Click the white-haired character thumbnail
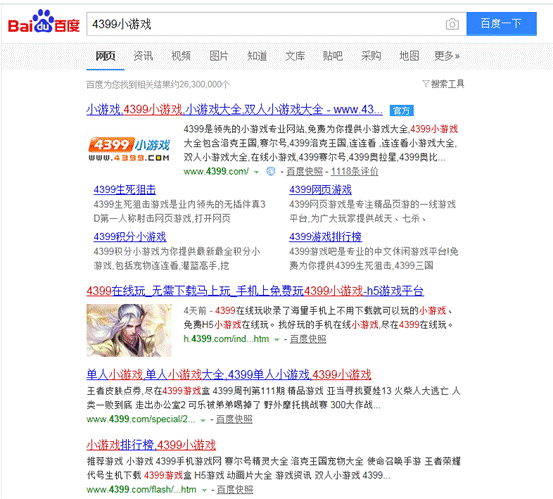Viewport: 553px width, 499px height. (x=129, y=330)
